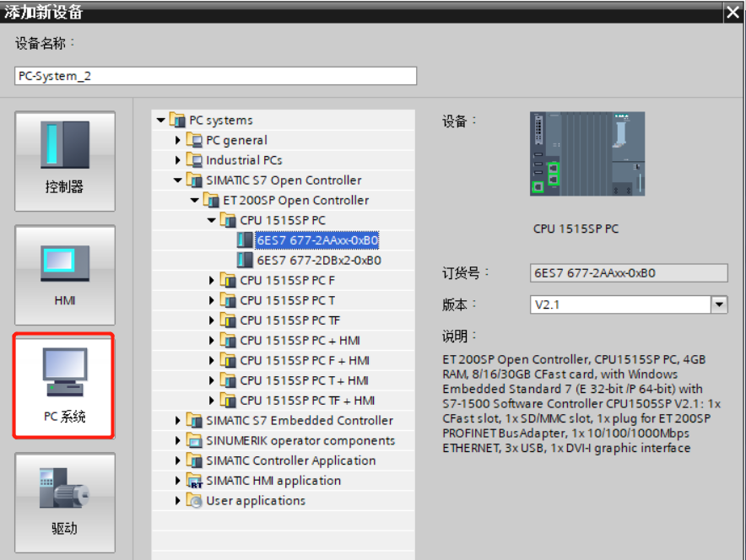Click the CPU 1515SP PC TF folder icon
This screenshot has height=560, width=746.
tap(229, 320)
